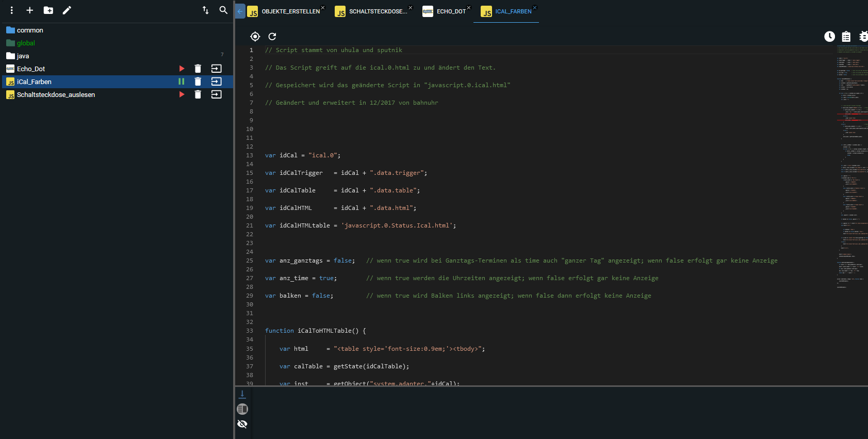Open the three-dot options menu

[x=12, y=10]
